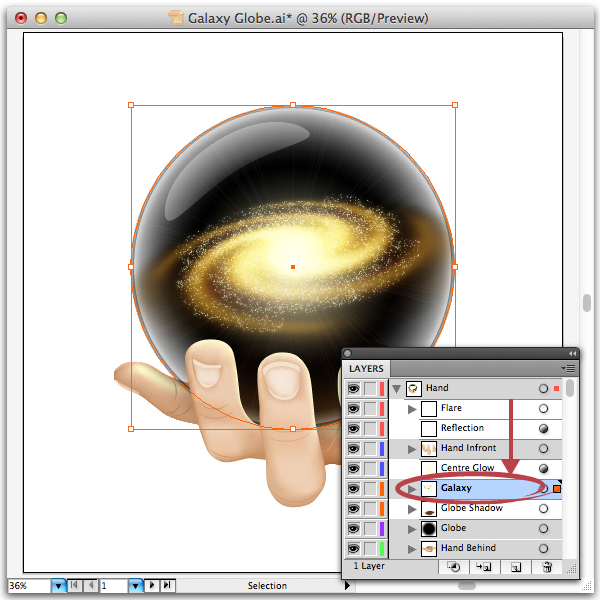
Task: Click the Create New Layer icon
Action: (x=516, y=567)
